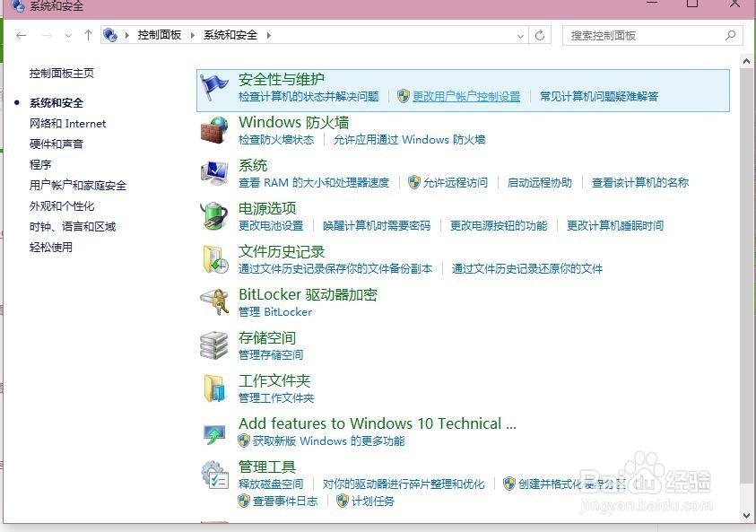Click 更改电源按钮的功能 link
The height and width of the screenshot is (532, 756).
click(499, 226)
